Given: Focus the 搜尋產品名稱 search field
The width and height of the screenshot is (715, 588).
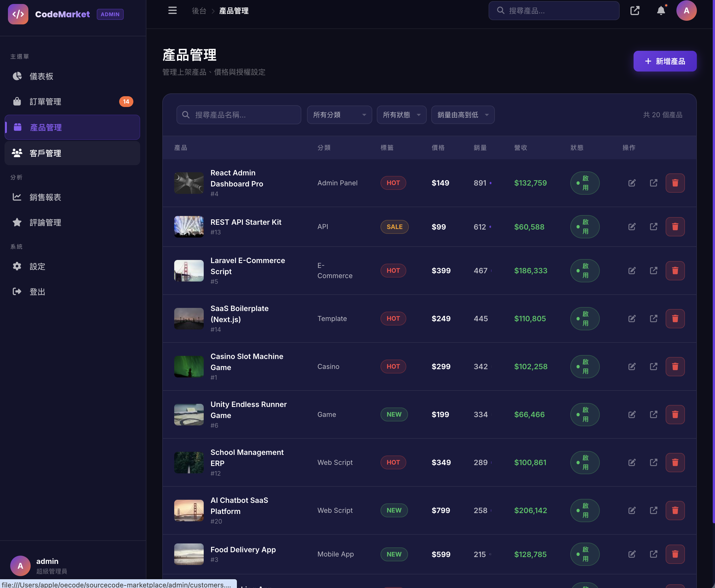Looking at the screenshot, I should click(244, 115).
